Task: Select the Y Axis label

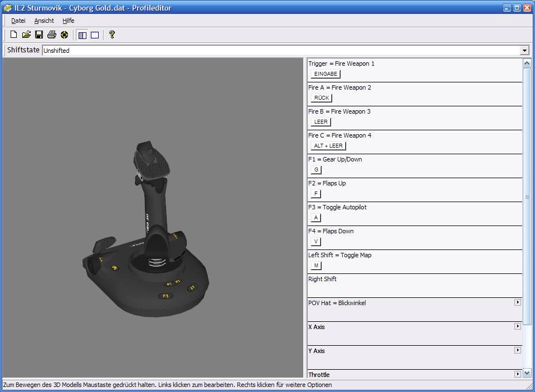Action: click(x=317, y=351)
